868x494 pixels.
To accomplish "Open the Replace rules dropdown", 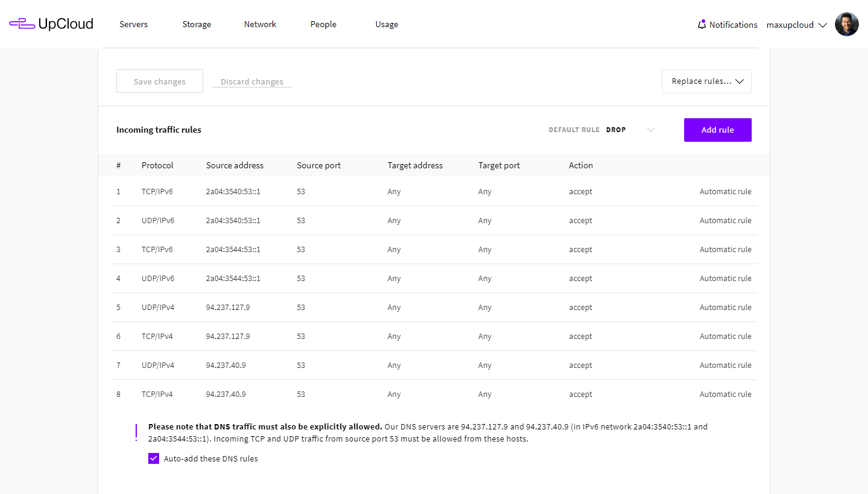I will pos(706,81).
